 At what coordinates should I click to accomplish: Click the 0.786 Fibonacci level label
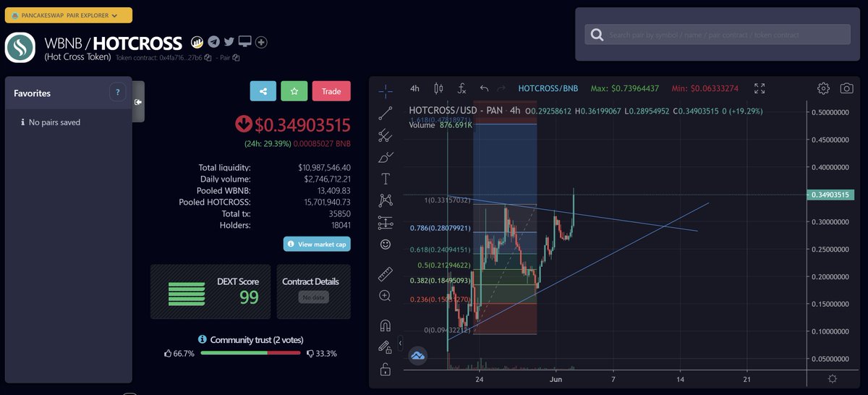pos(441,228)
